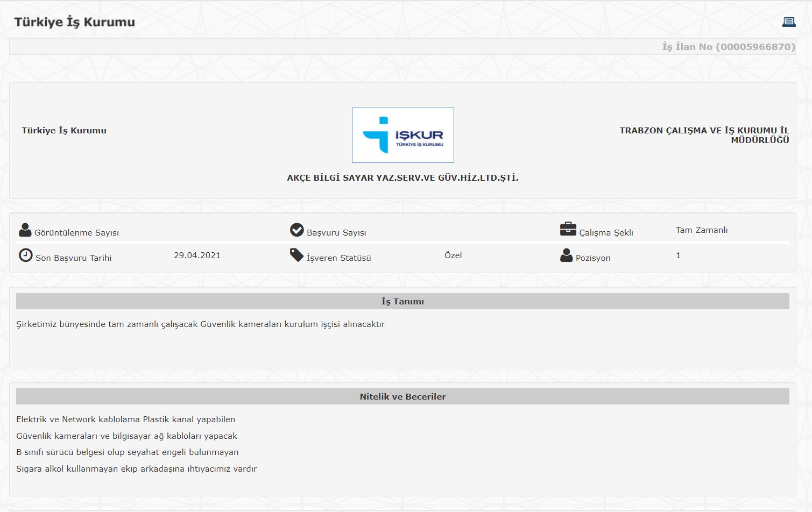The image size is (812, 512).
Task: Click the Çalışma Şekli briefcase icon
Action: [568, 229]
